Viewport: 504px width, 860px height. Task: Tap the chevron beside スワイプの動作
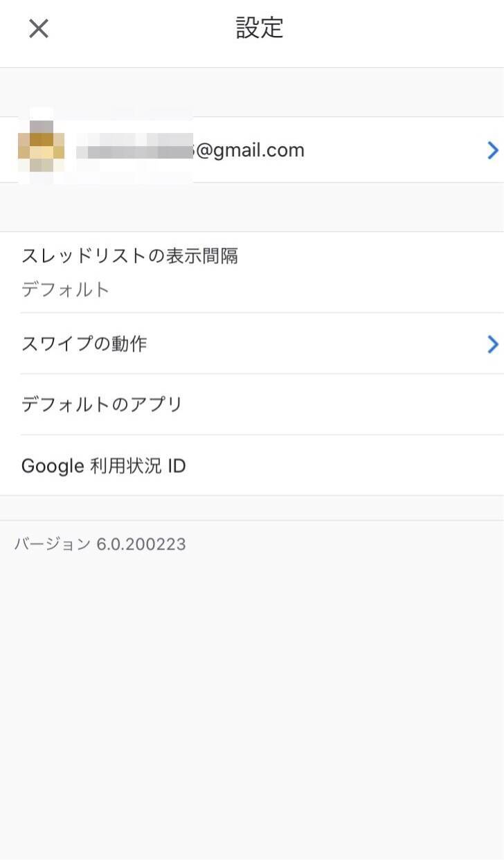[492, 344]
